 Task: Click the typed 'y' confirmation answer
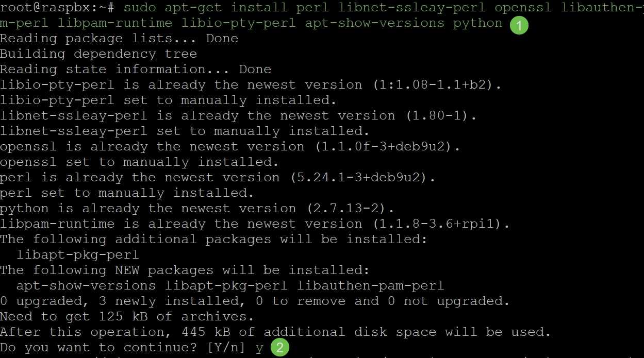coord(259,348)
